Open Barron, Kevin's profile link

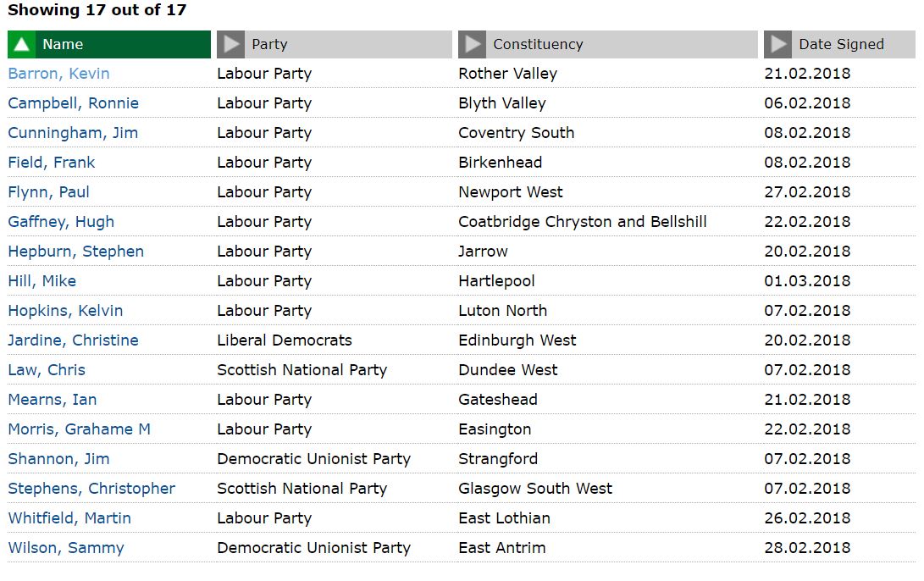(x=59, y=74)
